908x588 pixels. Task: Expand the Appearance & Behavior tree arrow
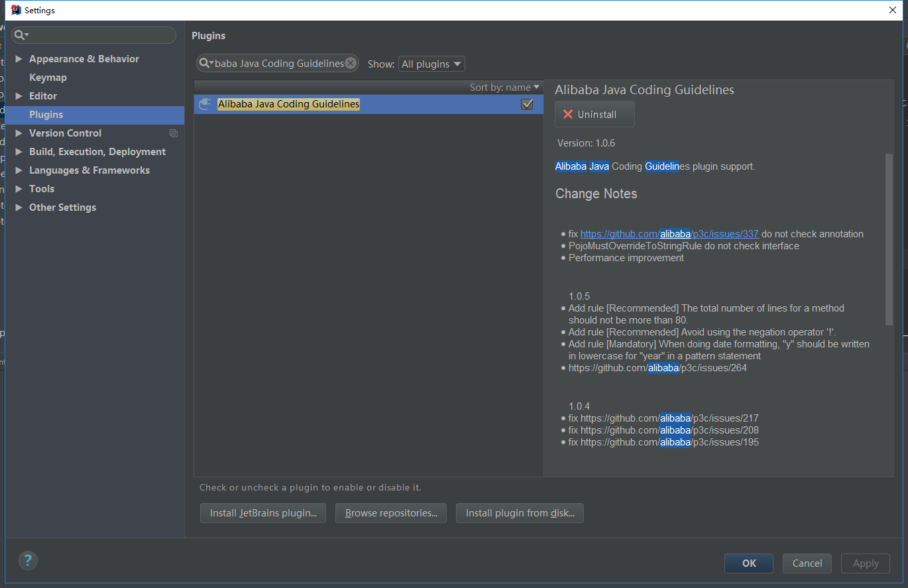pyautogui.click(x=19, y=59)
